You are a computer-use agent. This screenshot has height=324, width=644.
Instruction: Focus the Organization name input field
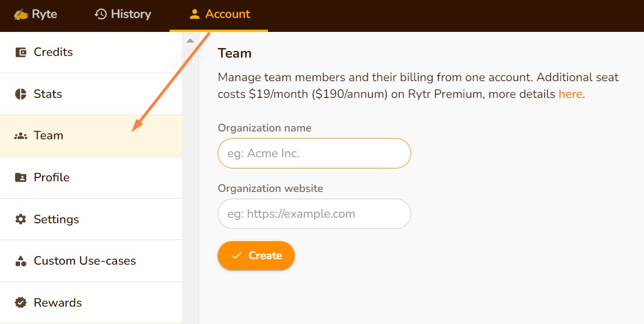314,153
